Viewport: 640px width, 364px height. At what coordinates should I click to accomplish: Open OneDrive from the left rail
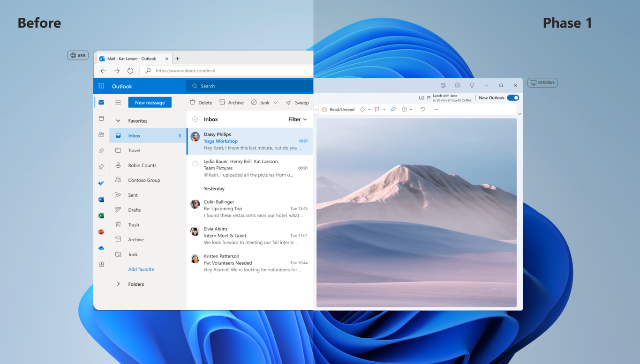pyautogui.click(x=101, y=248)
